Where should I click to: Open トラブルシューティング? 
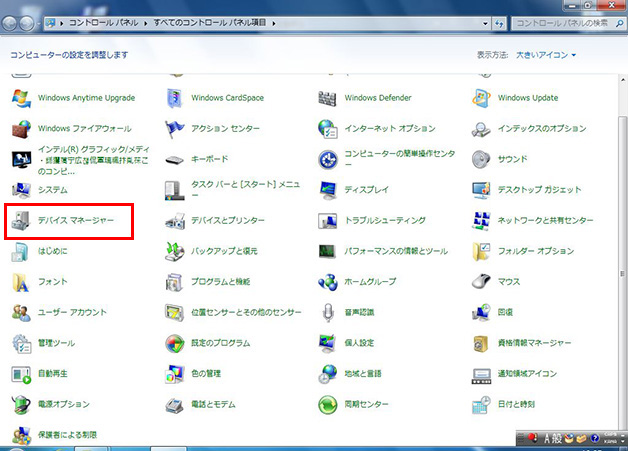pyautogui.click(x=372, y=220)
